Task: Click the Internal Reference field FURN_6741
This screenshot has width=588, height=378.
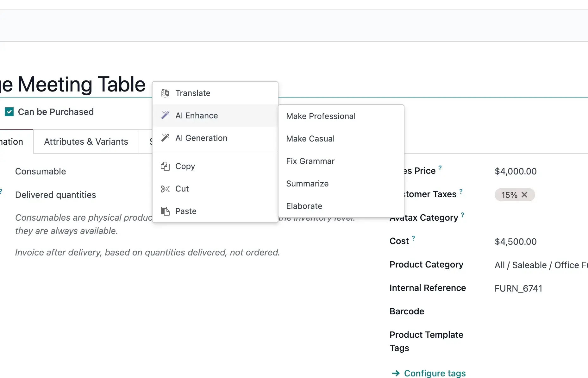Action: click(518, 288)
